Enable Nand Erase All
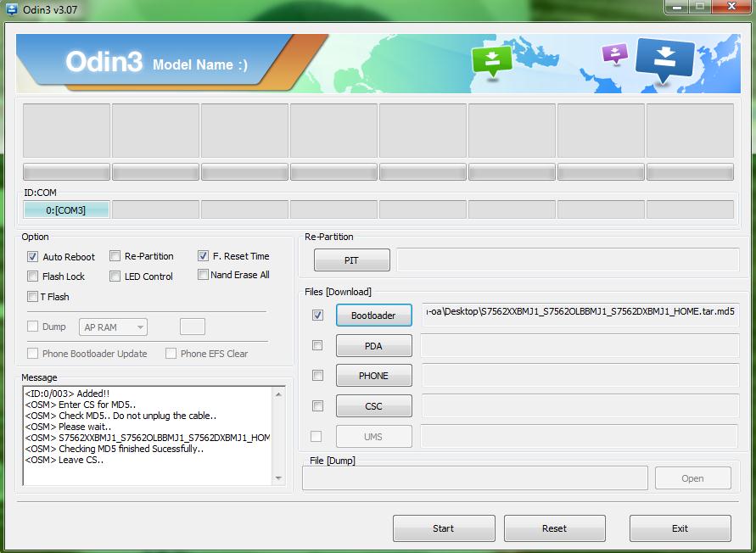This screenshot has width=756, height=553. click(x=203, y=274)
